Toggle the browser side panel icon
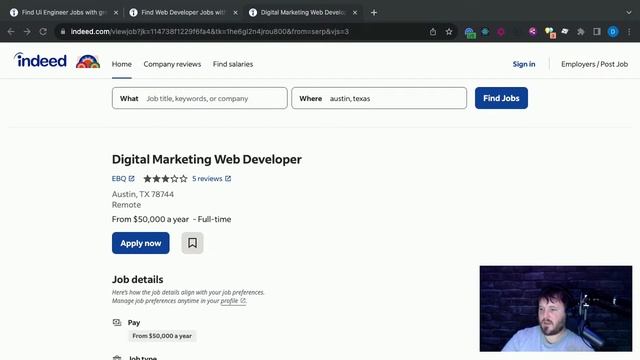640x360 pixels. coord(597,31)
